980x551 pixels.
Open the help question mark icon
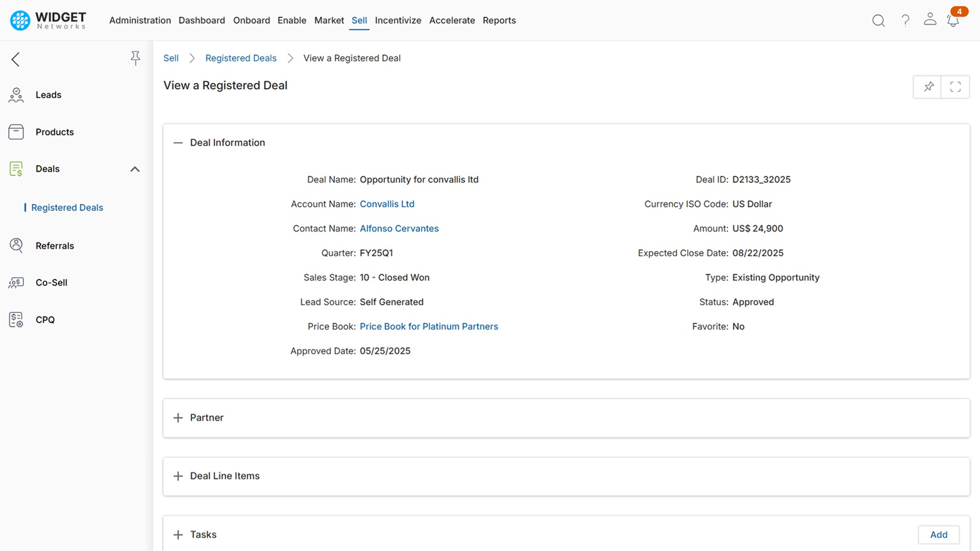pyautogui.click(x=905, y=20)
